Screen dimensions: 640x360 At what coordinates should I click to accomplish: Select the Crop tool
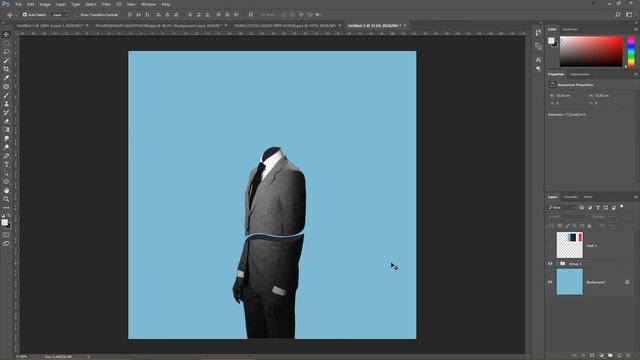point(6,69)
